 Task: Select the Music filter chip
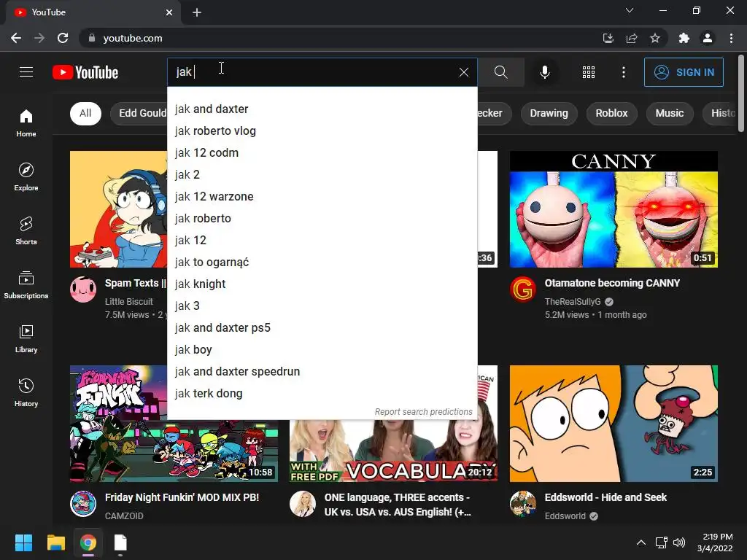click(x=670, y=113)
